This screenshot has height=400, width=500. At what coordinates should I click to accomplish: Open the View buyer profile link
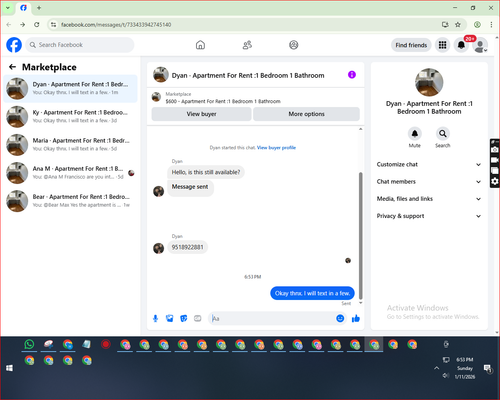tap(276, 147)
